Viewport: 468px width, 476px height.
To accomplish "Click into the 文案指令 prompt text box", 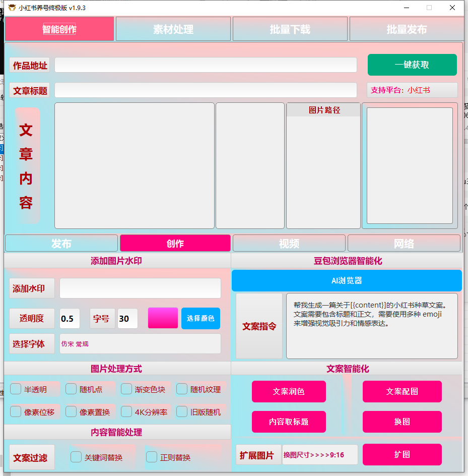I will pyautogui.click(x=372, y=326).
